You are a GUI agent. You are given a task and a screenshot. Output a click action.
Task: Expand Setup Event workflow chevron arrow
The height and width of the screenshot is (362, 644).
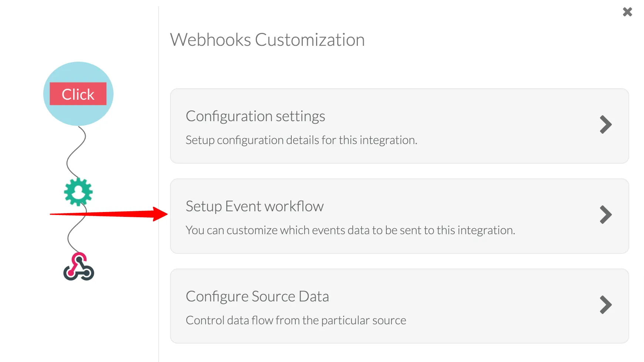(606, 215)
